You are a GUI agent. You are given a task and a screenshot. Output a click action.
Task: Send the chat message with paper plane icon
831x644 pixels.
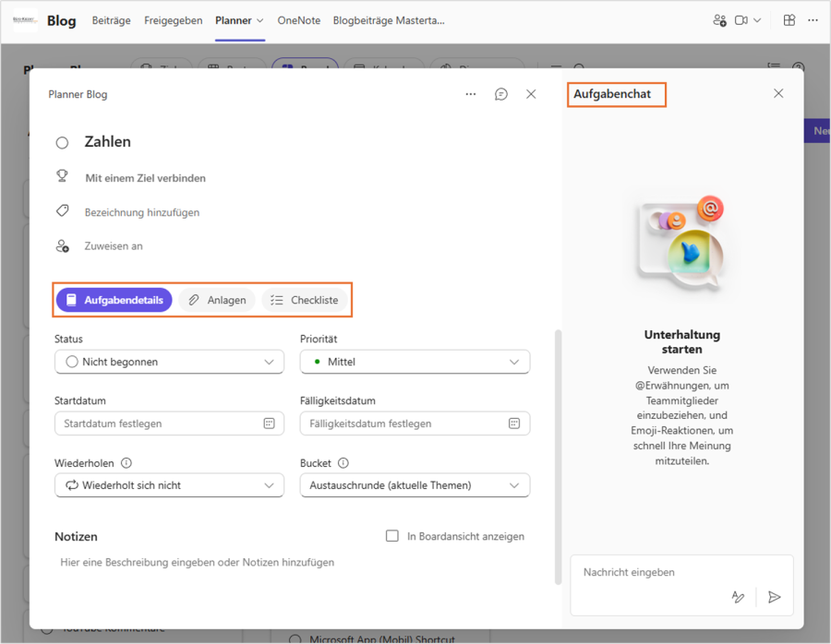[x=775, y=597]
